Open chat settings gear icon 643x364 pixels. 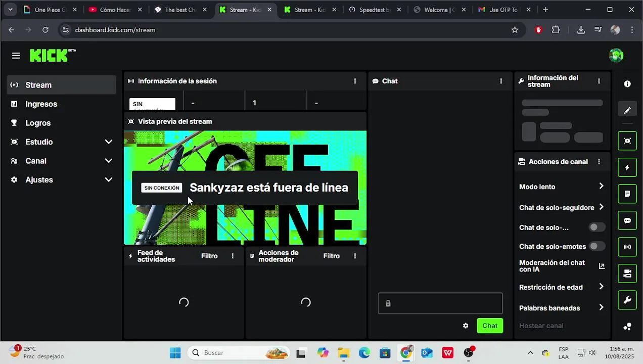tap(466, 326)
